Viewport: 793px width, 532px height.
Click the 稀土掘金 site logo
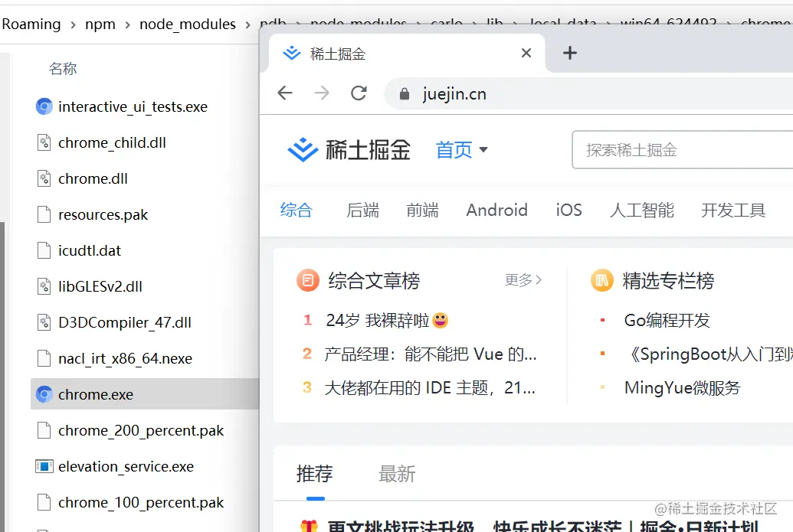(x=349, y=150)
